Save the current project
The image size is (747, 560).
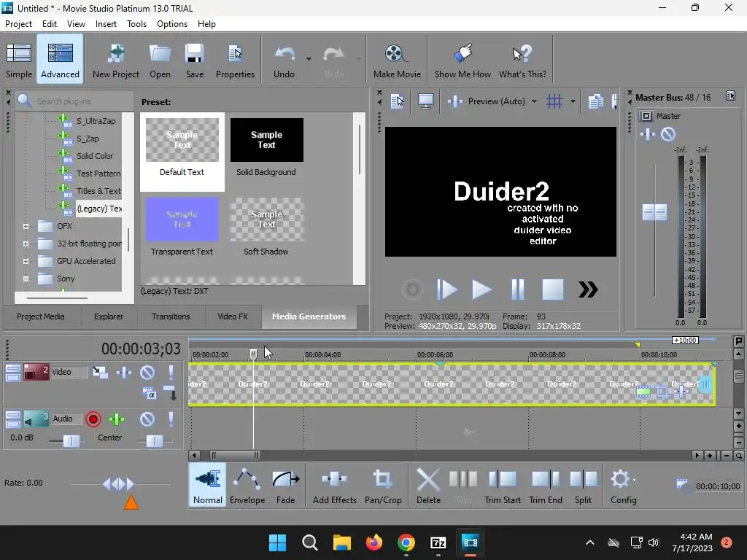tap(194, 60)
